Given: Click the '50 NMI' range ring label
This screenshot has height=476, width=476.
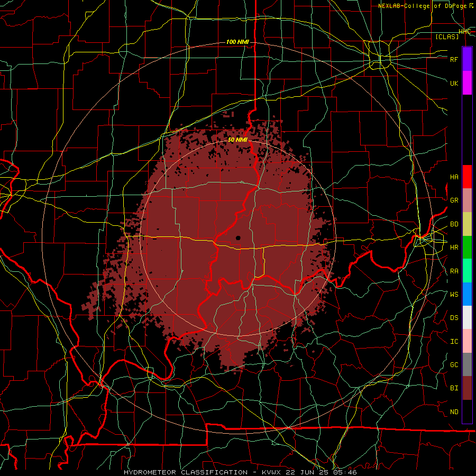Looking at the screenshot, I should tap(237, 140).
